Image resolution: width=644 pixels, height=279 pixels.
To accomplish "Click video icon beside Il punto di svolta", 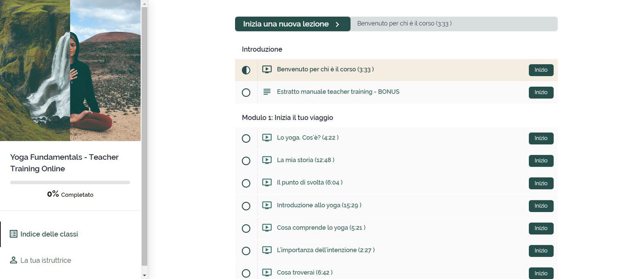I will (267, 183).
